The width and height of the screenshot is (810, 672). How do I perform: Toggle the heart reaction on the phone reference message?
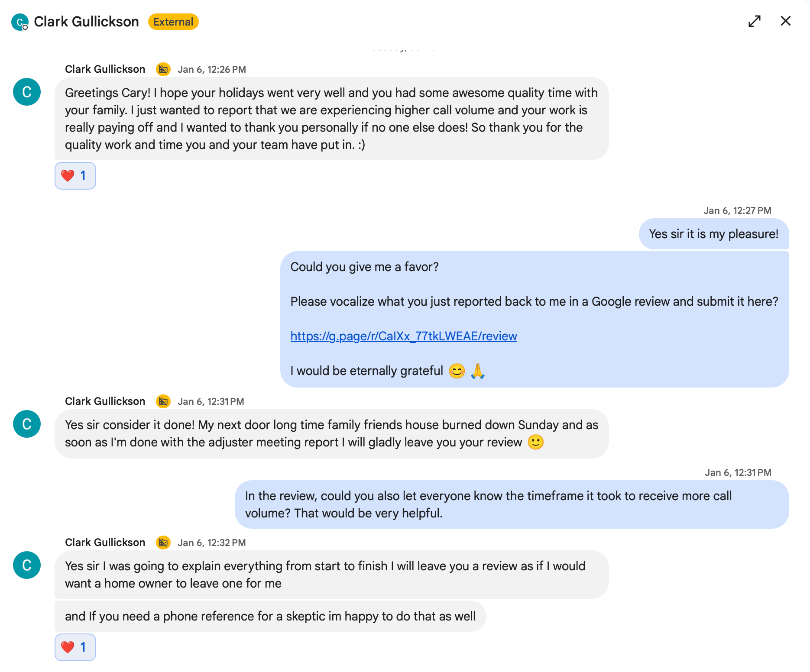(75, 647)
